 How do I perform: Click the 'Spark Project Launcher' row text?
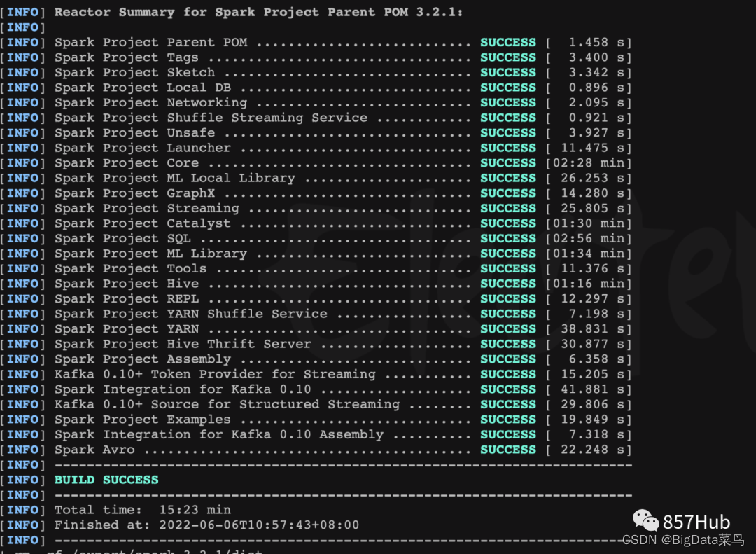(x=143, y=148)
